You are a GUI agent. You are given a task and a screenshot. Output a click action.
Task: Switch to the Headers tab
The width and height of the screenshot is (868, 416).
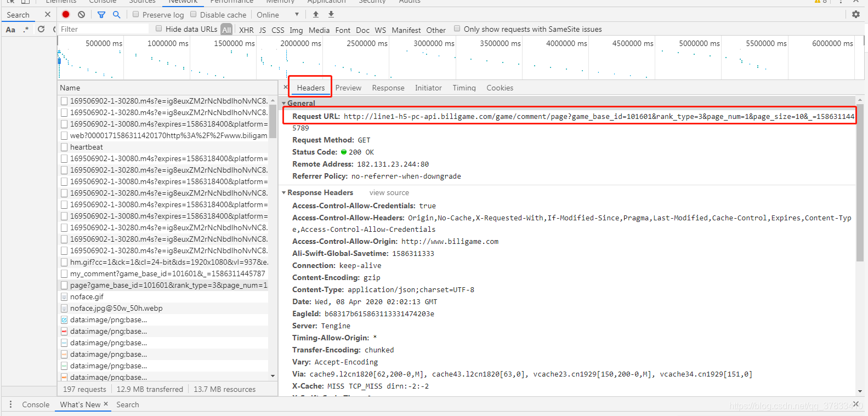(311, 88)
